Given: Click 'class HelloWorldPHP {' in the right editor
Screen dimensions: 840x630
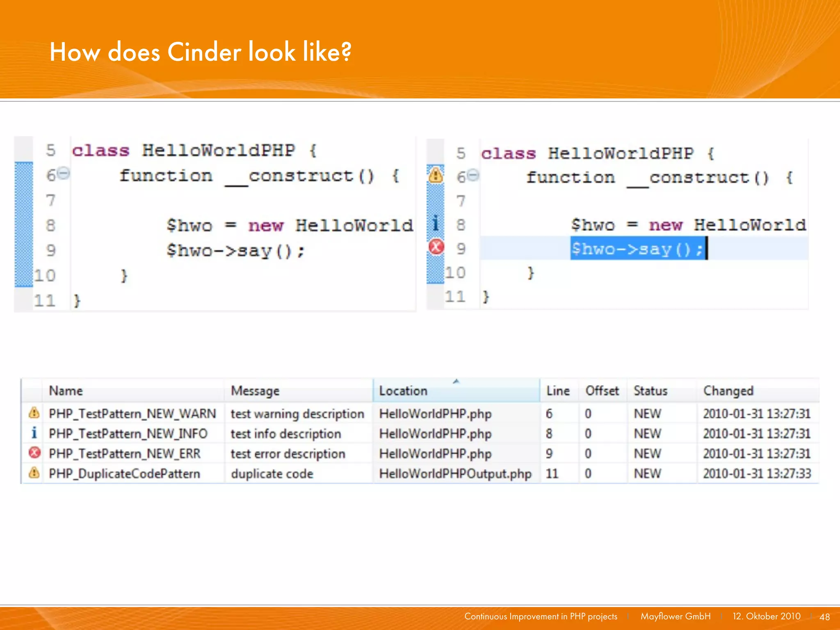Looking at the screenshot, I should point(598,153).
